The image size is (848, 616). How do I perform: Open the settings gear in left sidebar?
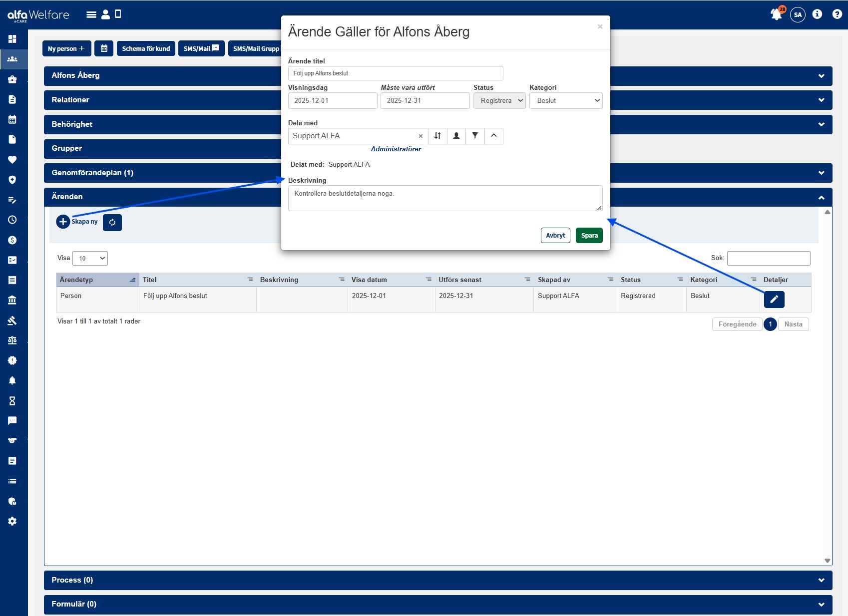[12, 521]
